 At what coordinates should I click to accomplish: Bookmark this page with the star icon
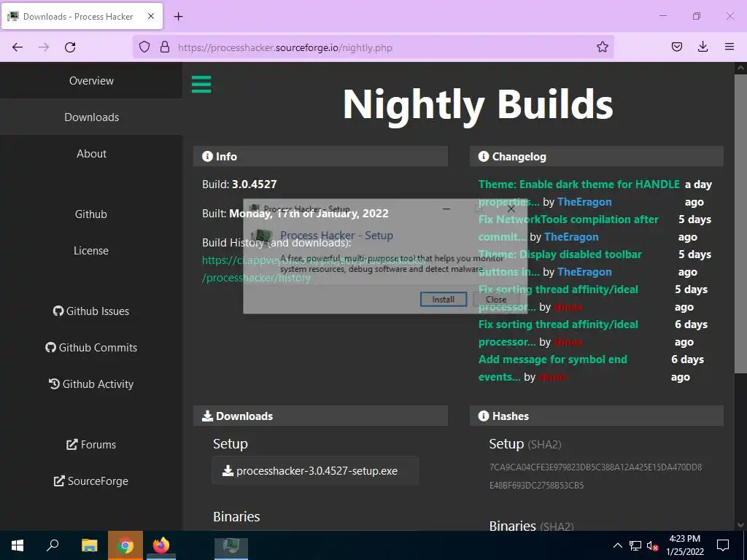coord(602,47)
